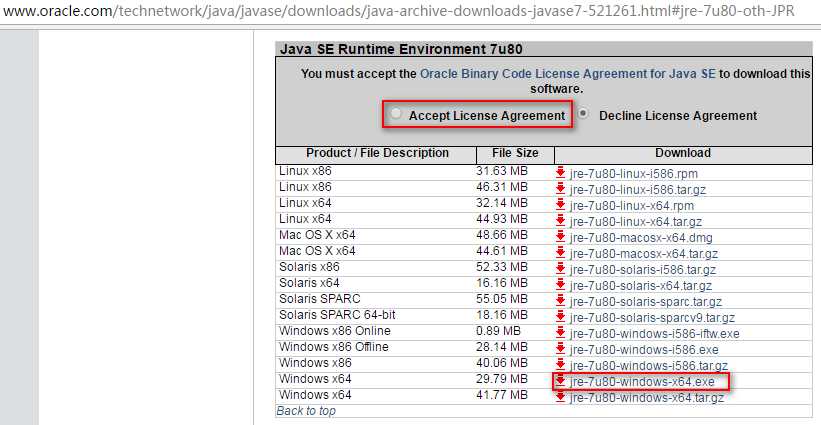This screenshot has height=425, width=821.
Task: Click the Download column header
Action: pyautogui.click(x=683, y=153)
